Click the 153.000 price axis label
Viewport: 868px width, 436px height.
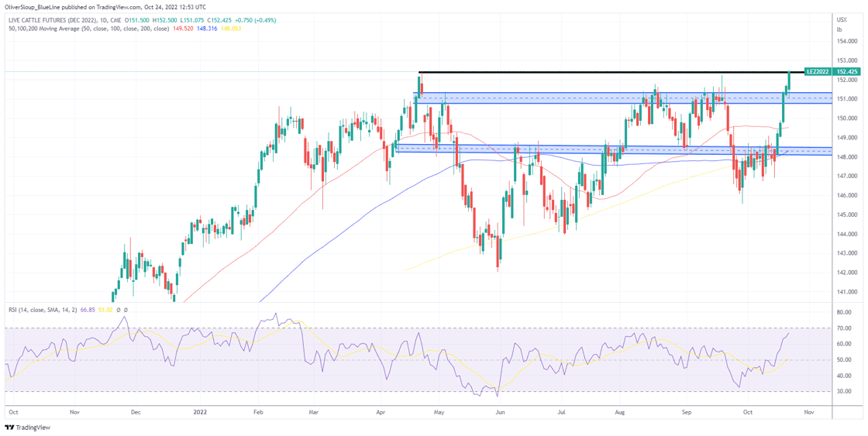(846, 61)
